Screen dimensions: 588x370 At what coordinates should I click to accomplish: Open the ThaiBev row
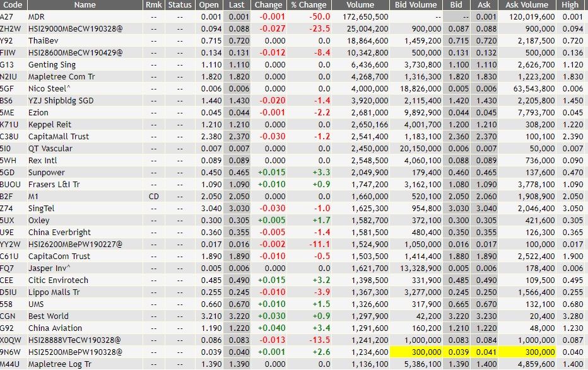tap(294, 41)
